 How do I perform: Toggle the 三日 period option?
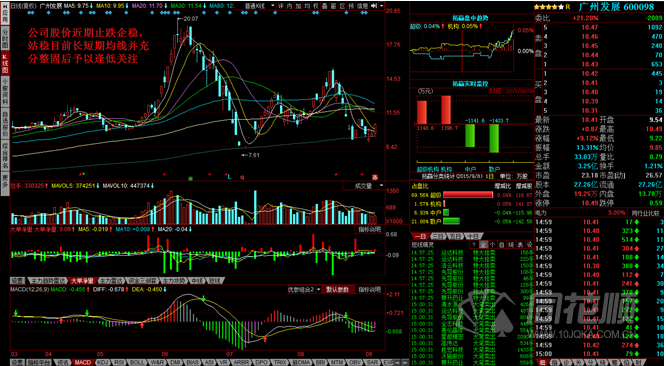(437, 236)
